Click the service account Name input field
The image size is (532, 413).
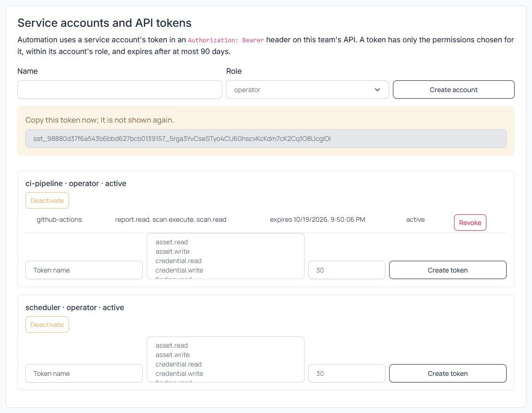120,90
